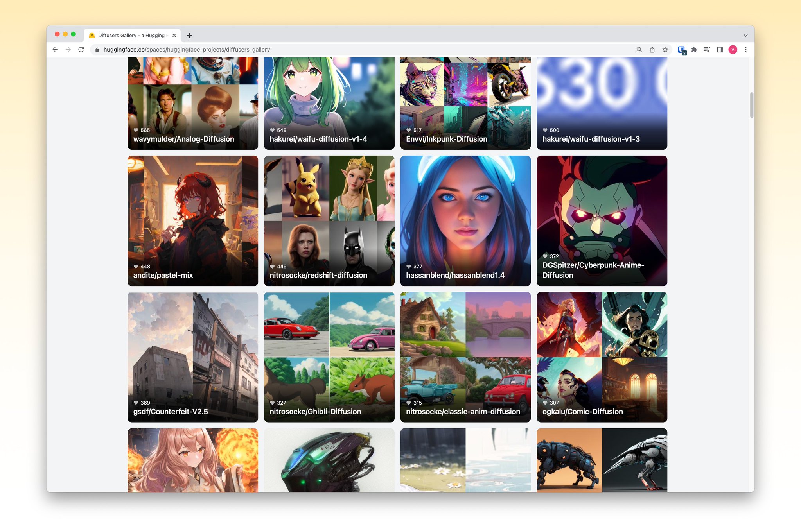Screen dimensions: 801x532
Task: Click the browser back arrow
Action: [55, 50]
